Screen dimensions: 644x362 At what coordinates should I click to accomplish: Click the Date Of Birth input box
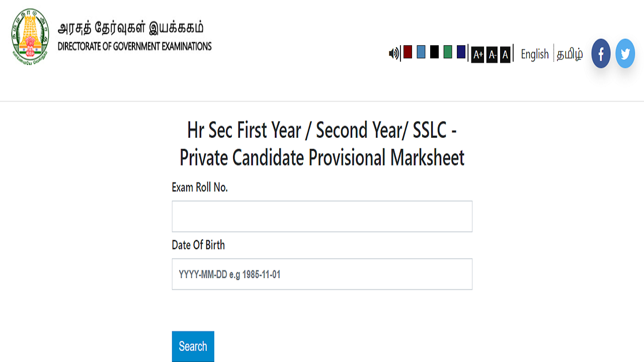321,274
